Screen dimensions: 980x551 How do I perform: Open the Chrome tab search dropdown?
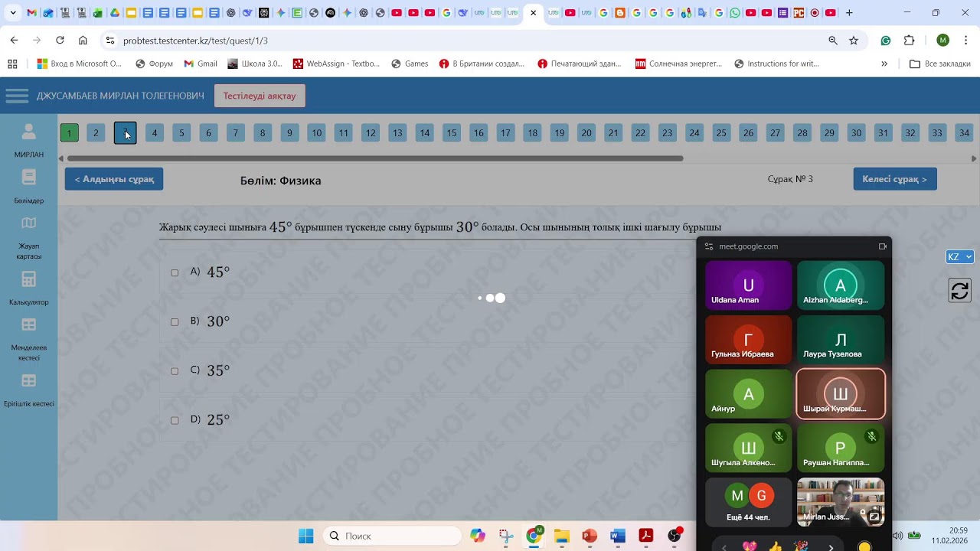[x=13, y=13]
